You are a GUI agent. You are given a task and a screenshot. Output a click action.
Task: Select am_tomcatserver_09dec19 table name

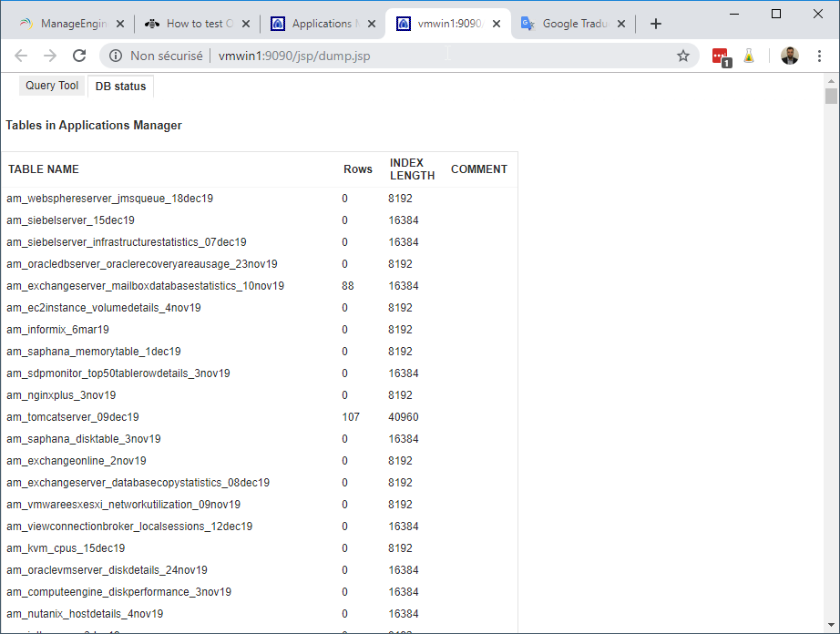point(73,417)
